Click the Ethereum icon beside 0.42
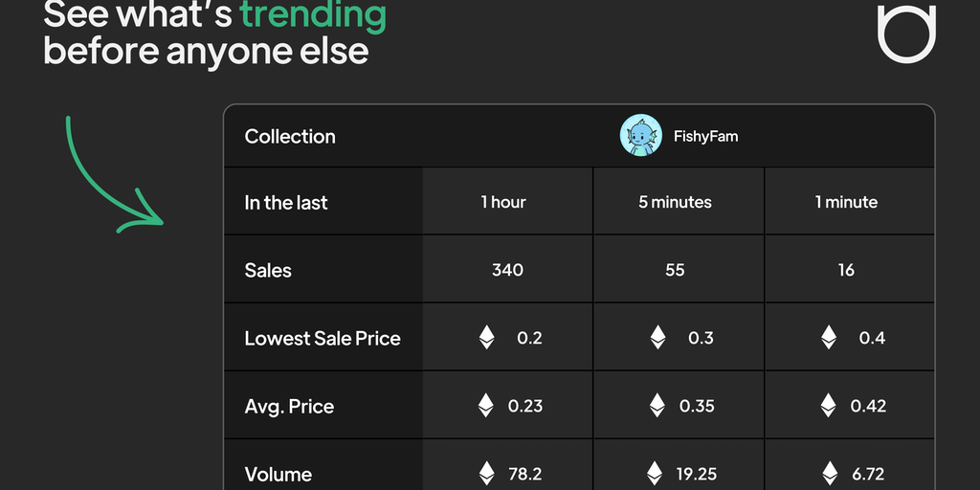Viewport: 980px width, 490px height. (x=828, y=406)
